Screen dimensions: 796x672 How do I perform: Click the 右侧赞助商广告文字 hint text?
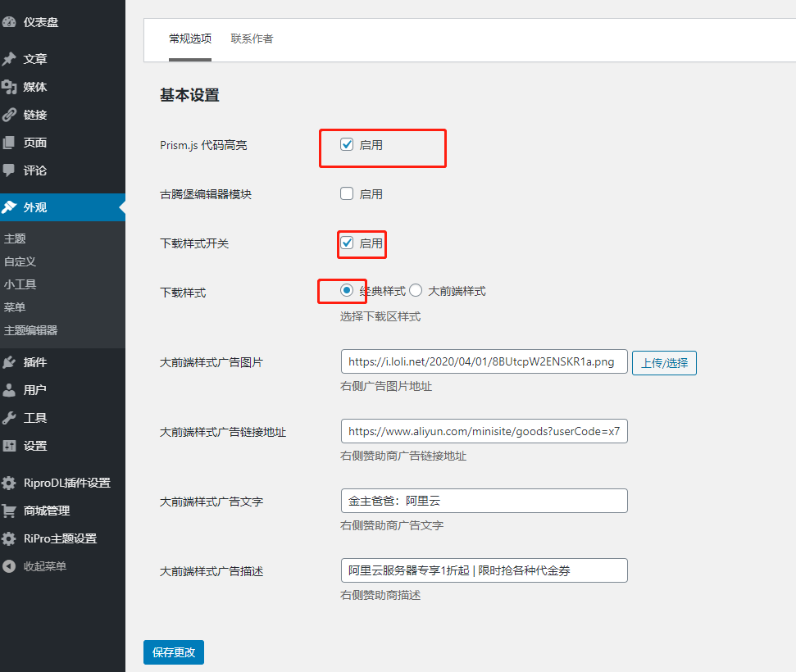pyautogui.click(x=391, y=525)
